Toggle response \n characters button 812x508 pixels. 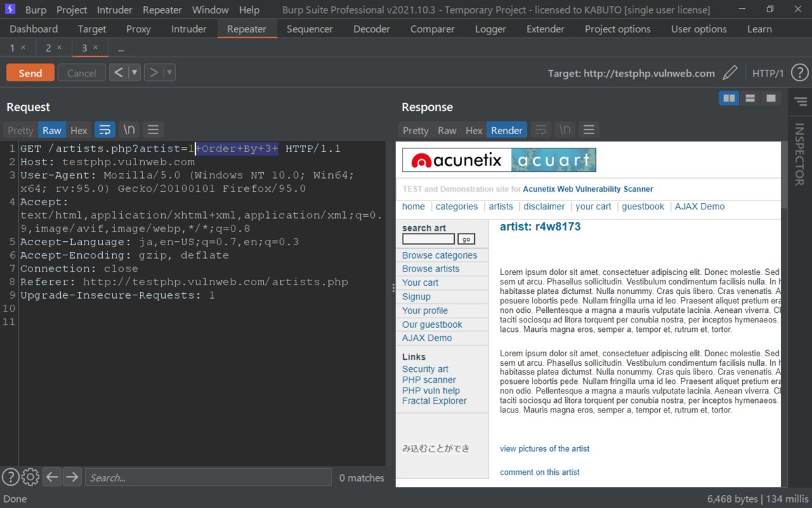click(x=565, y=130)
